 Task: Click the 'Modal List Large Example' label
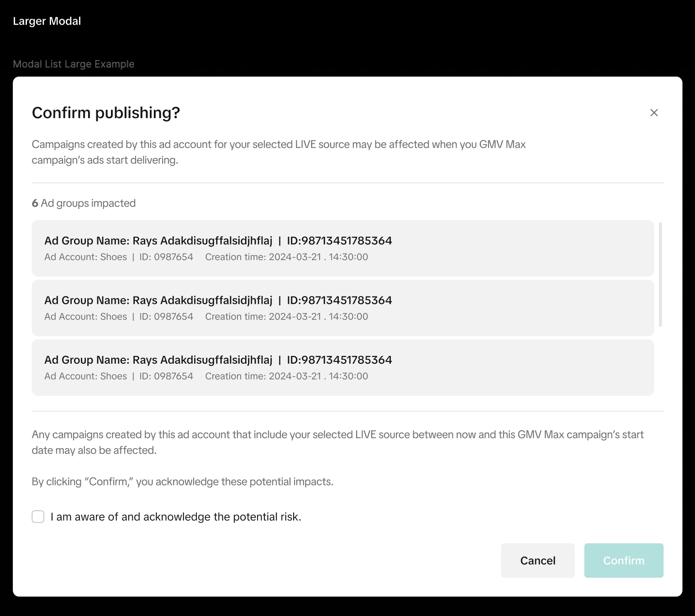coord(74,64)
